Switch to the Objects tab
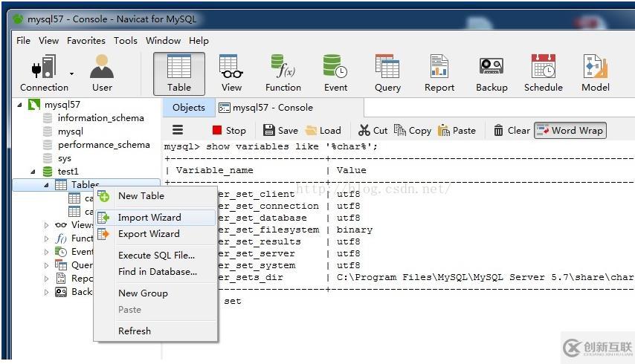The image size is (635, 364). point(189,108)
